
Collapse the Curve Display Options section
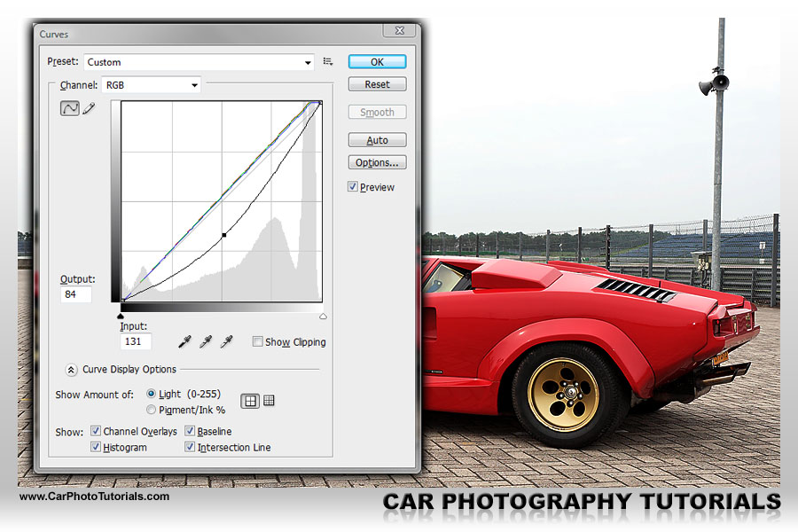pyautogui.click(x=71, y=370)
